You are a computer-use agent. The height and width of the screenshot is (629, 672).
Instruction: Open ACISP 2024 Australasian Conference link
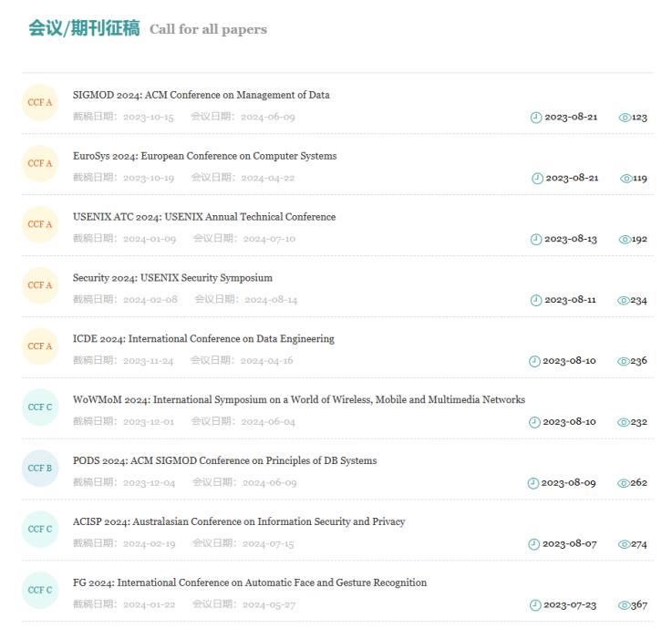(x=239, y=521)
